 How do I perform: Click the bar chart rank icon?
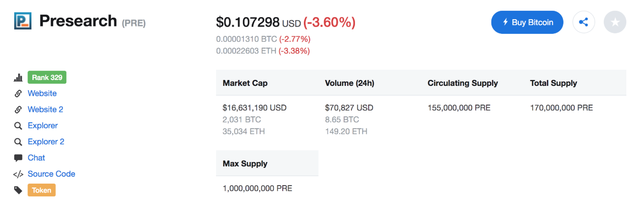point(19,78)
